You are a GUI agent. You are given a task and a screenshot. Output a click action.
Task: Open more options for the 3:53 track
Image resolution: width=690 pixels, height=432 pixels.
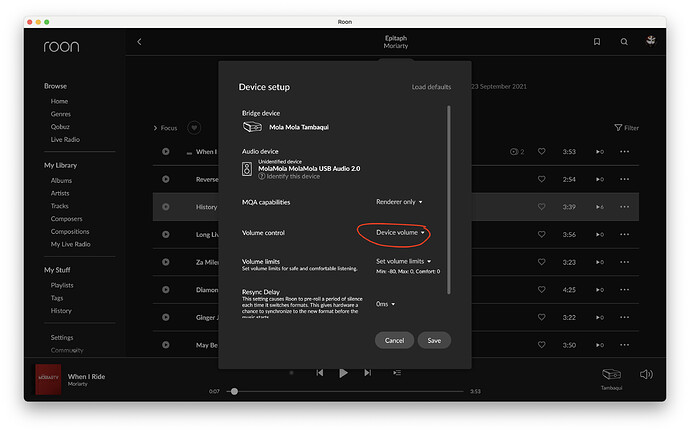click(624, 151)
